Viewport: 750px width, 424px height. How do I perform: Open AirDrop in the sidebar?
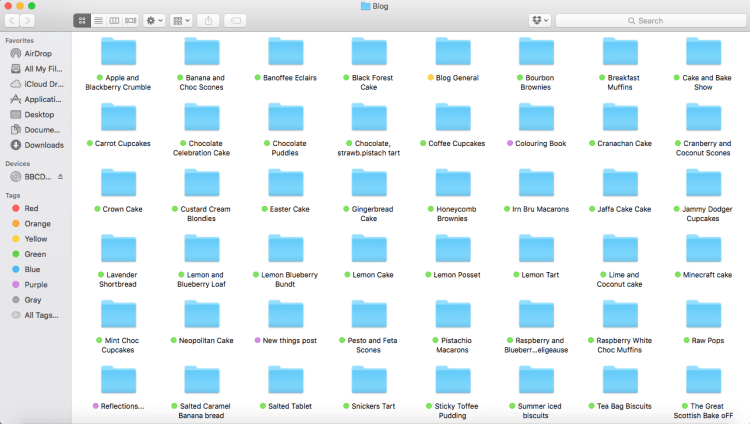[38, 54]
